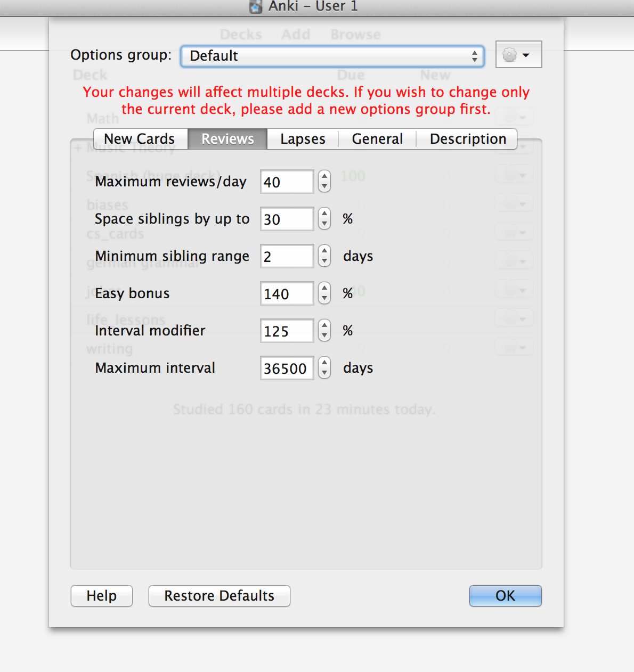634x672 pixels.
Task: Open the Options group dropdown
Action: [331, 56]
